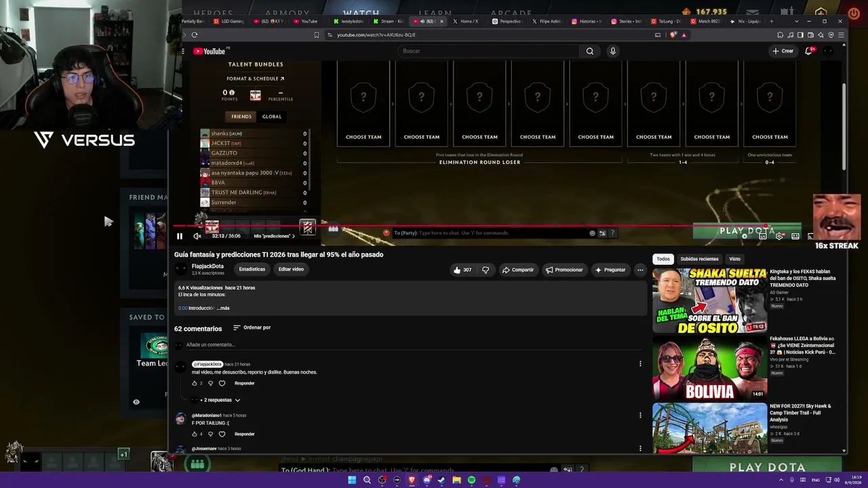This screenshot has width=868, height=488.
Task: Click the Promocionar button
Action: tap(564, 270)
